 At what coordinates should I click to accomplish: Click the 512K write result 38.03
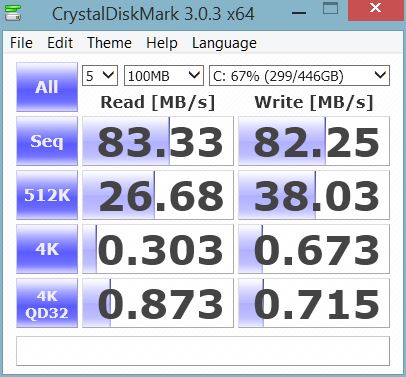(314, 195)
